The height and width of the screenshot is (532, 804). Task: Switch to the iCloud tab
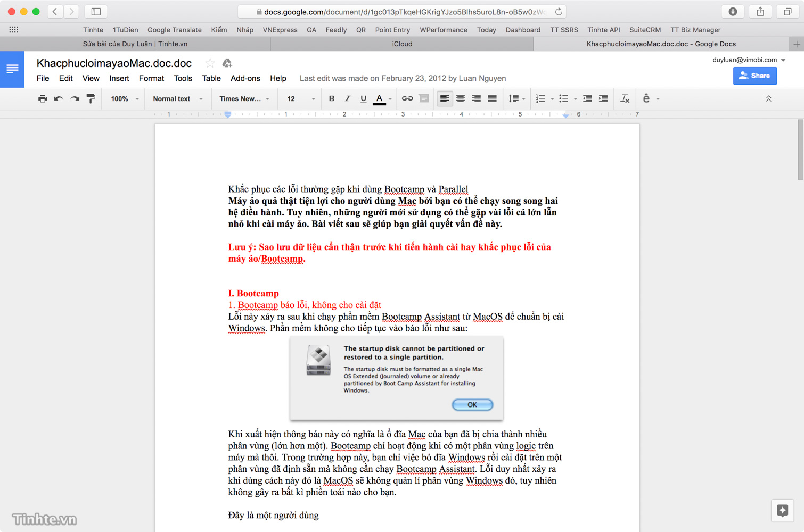click(402, 44)
